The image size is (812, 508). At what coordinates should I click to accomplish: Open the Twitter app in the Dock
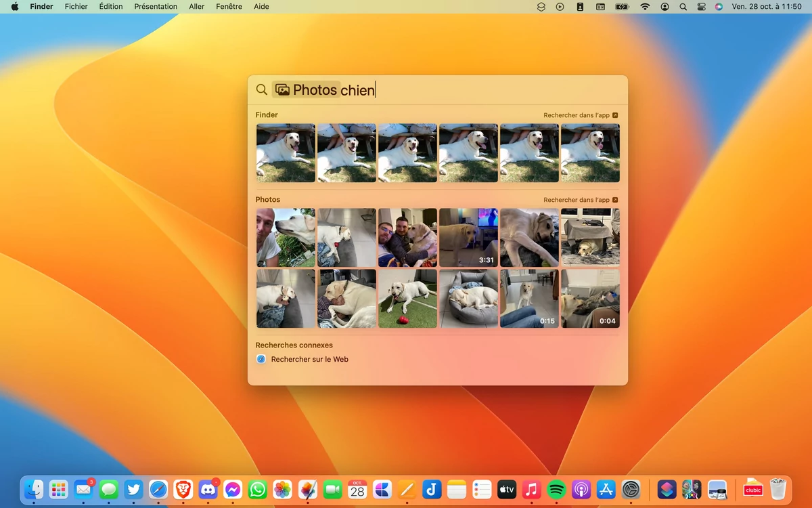tap(133, 489)
